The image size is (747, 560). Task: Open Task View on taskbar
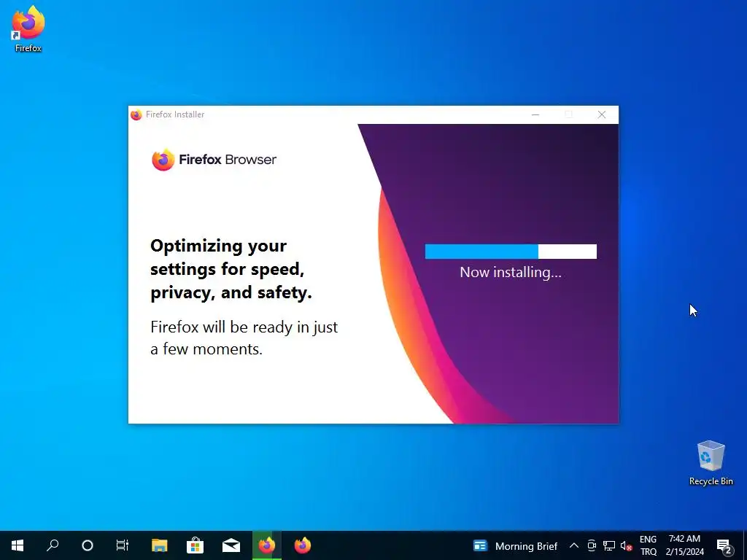(x=123, y=545)
